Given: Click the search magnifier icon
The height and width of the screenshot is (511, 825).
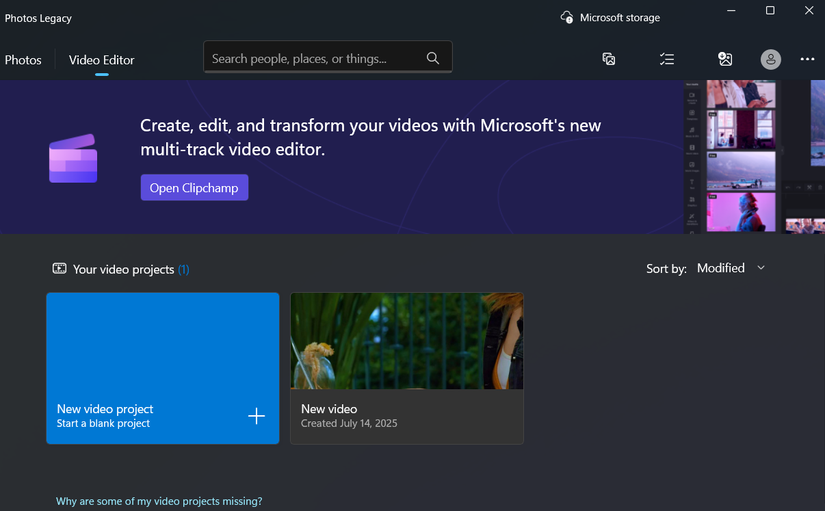Looking at the screenshot, I should click(433, 58).
